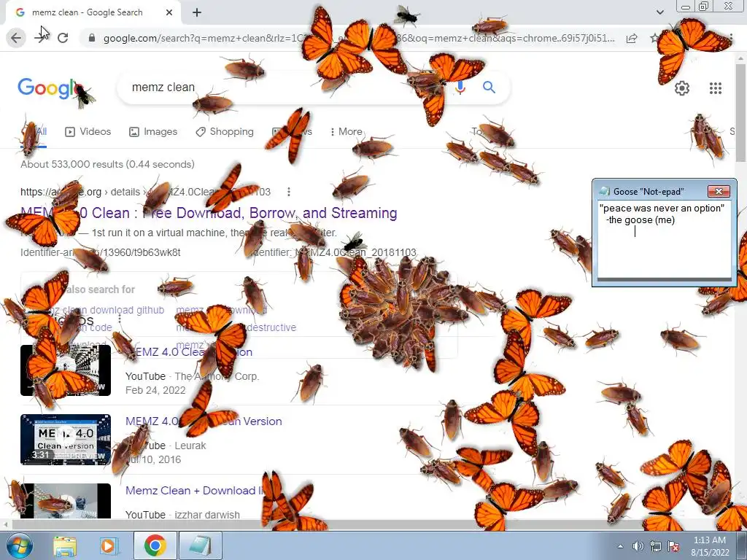
Task: Click the 'Feb 24, 2022' video date
Action: tap(155, 391)
